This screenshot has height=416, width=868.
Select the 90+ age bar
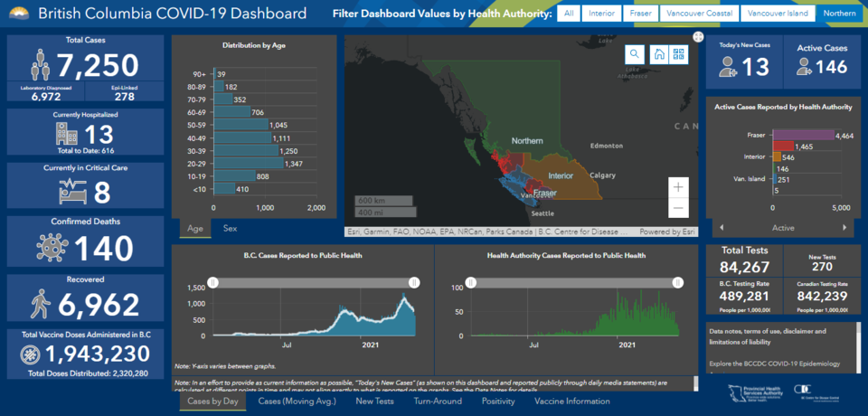coord(215,73)
